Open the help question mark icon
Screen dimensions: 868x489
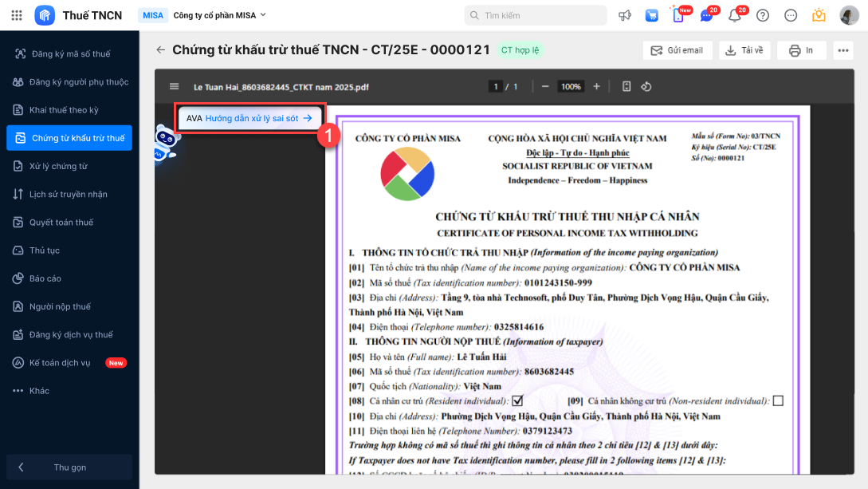click(x=763, y=15)
